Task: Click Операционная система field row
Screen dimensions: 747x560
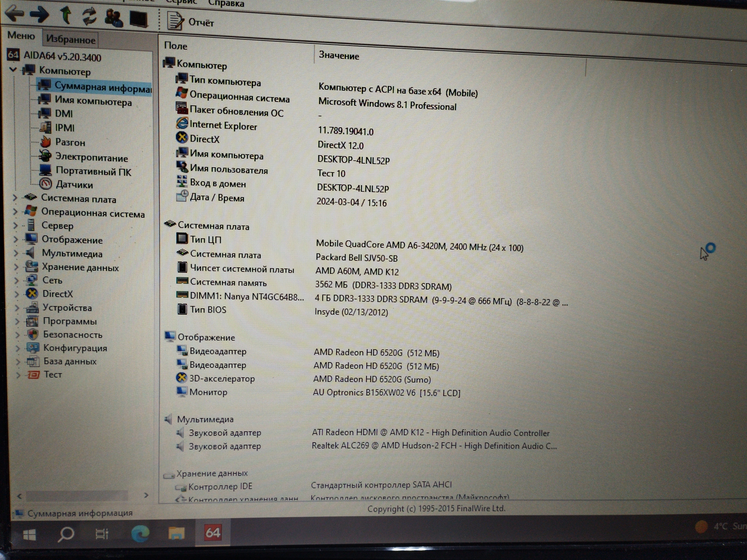Action: click(239, 97)
